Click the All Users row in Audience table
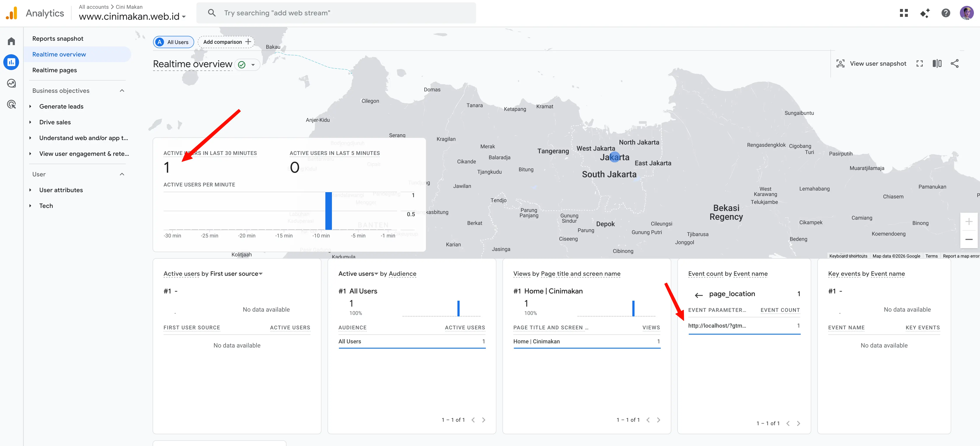The width and height of the screenshot is (980, 446). pos(412,341)
